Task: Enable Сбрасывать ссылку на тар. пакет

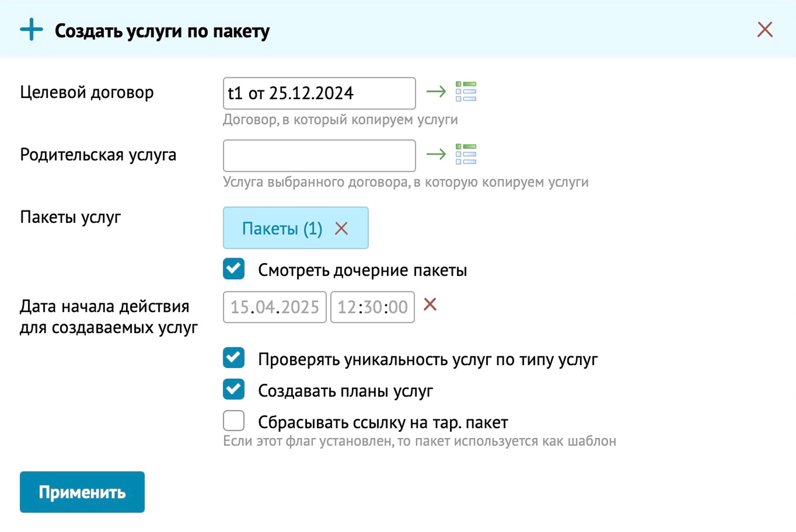Action: (234, 421)
